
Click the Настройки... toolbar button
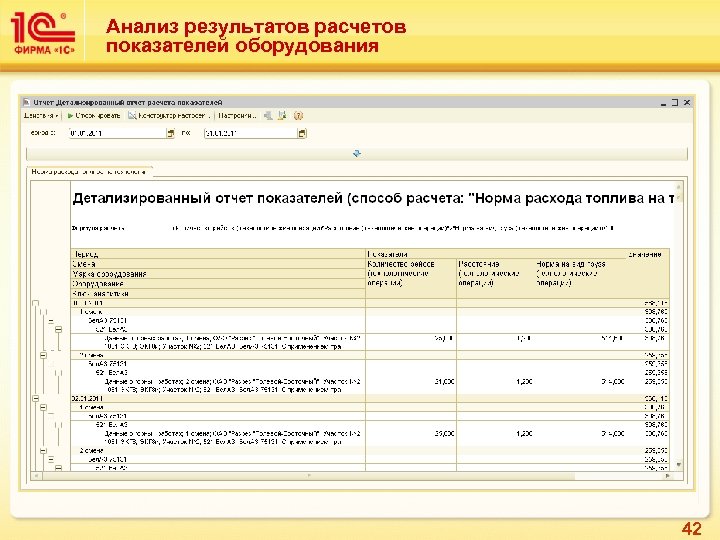coord(237,116)
